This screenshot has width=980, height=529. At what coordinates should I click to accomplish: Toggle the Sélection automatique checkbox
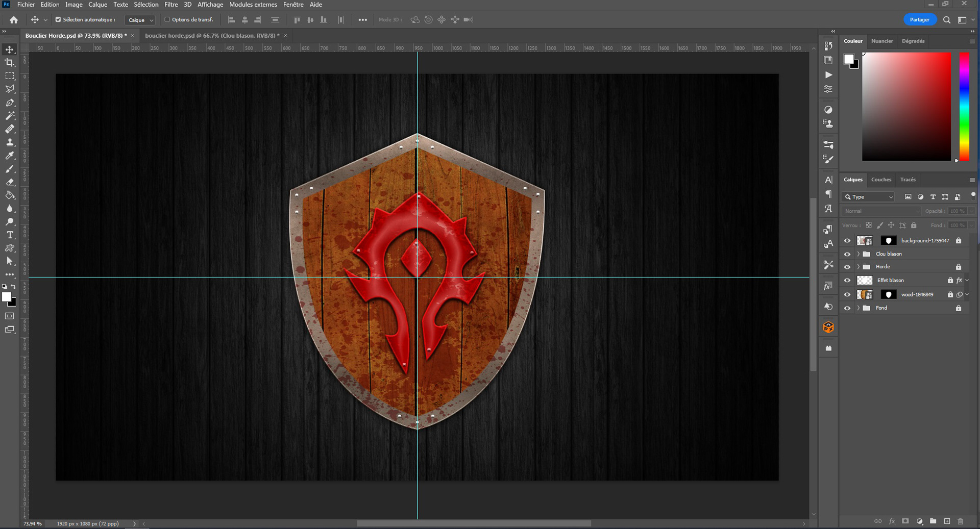point(58,20)
